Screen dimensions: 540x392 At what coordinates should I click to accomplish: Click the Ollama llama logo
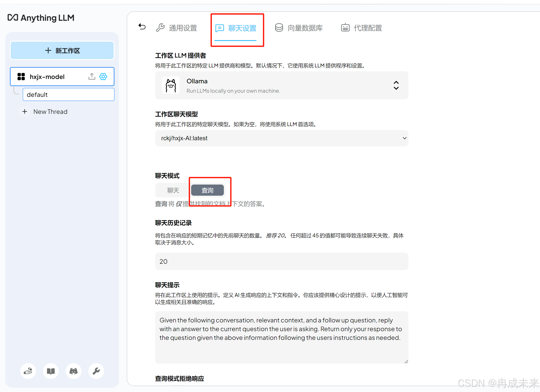click(x=171, y=86)
